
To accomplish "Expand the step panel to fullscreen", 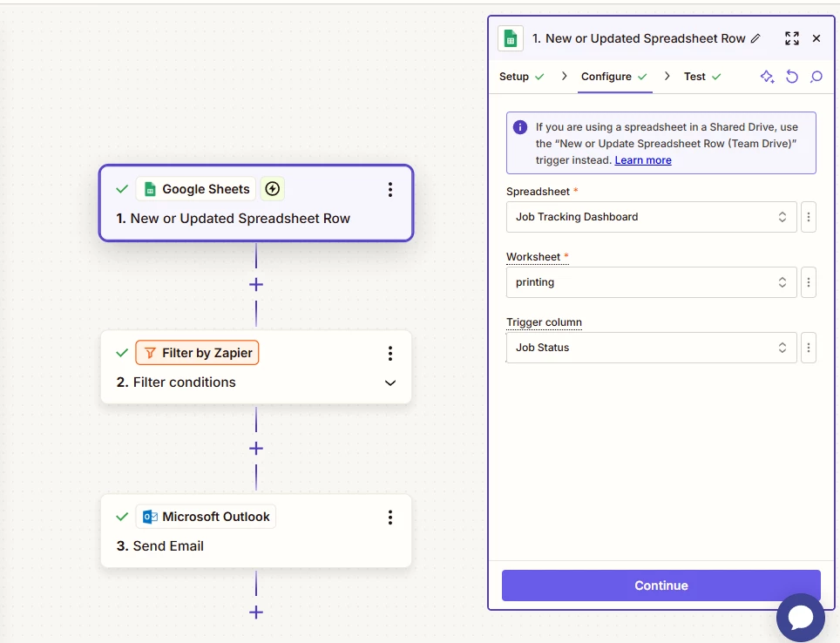I will pyautogui.click(x=792, y=38).
